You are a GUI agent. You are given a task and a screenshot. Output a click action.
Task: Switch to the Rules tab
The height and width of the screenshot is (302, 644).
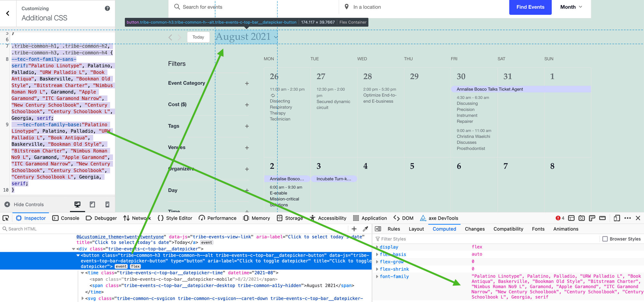[x=393, y=229]
